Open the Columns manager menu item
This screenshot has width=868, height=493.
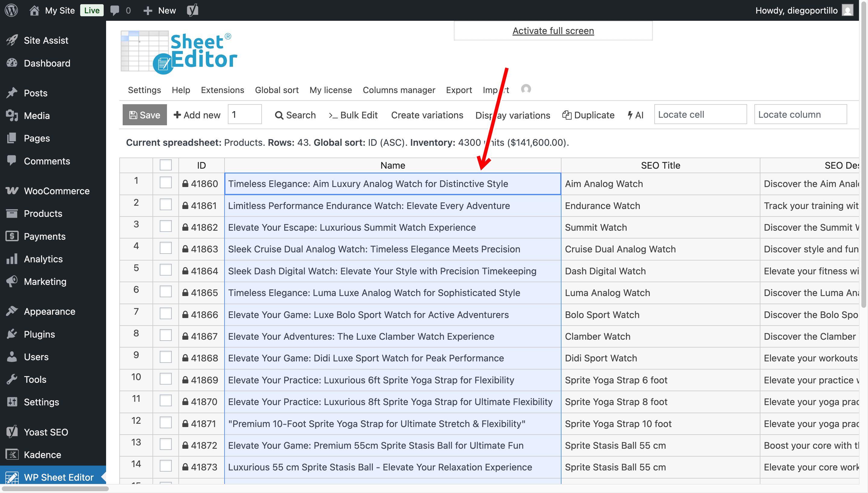[x=399, y=90]
